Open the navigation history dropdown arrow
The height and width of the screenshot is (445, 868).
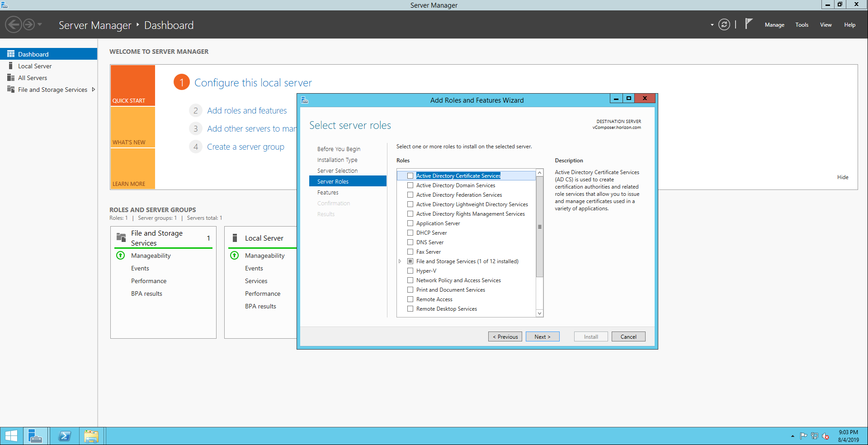coord(40,24)
